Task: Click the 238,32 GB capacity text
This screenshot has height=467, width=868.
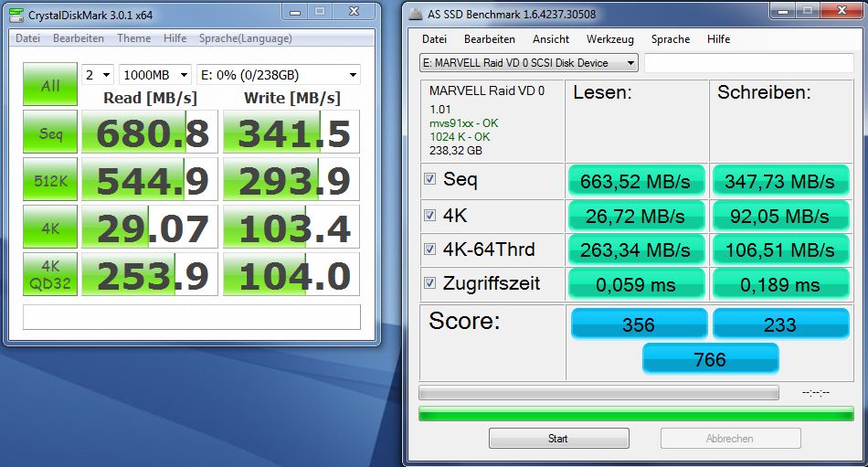Action: pyautogui.click(x=456, y=151)
